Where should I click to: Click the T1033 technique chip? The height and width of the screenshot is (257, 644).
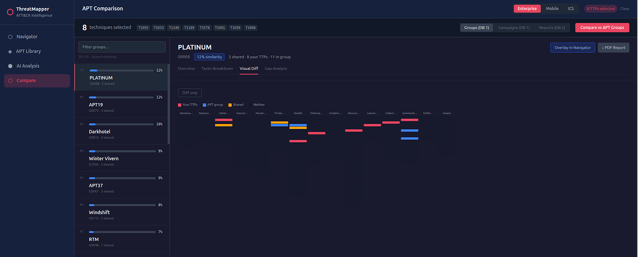pos(159,28)
